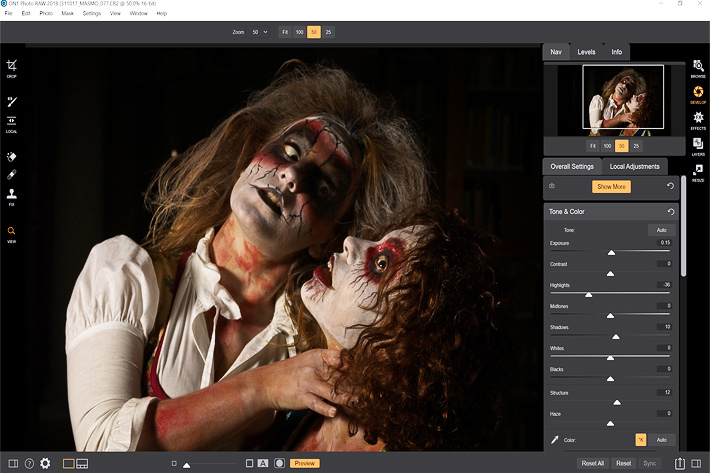
Task: Select the Perfect Eraser tool
Action: point(11,157)
